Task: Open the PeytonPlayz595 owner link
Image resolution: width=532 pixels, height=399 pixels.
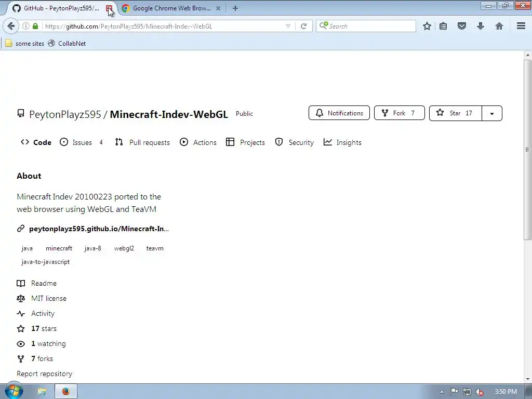Action: point(65,114)
